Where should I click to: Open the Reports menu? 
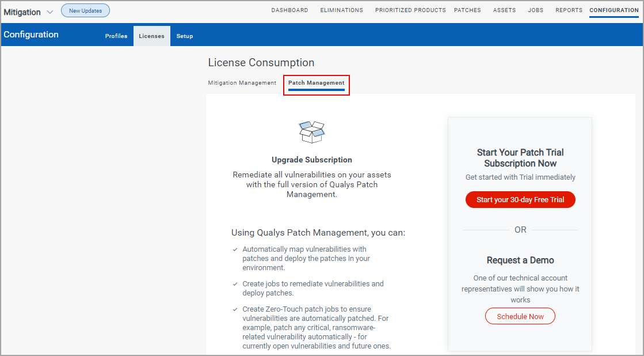(x=569, y=10)
